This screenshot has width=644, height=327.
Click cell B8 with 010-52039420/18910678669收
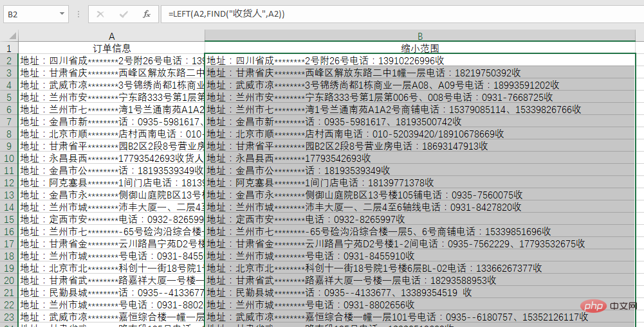(x=419, y=134)
